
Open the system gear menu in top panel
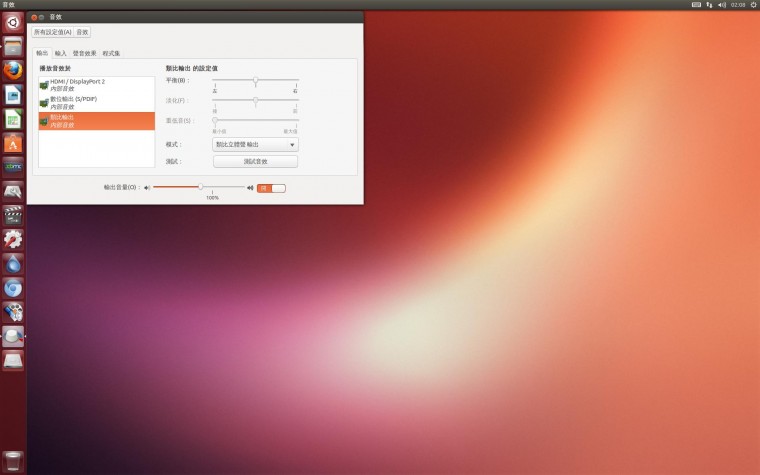[x=753, y=5]
